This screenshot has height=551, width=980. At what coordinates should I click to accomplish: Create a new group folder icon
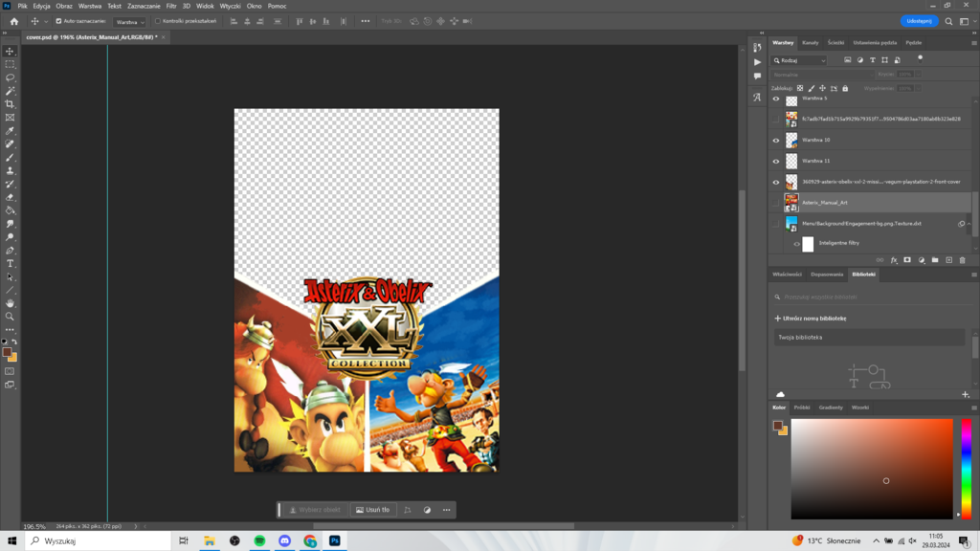click(x=935, y=260)
